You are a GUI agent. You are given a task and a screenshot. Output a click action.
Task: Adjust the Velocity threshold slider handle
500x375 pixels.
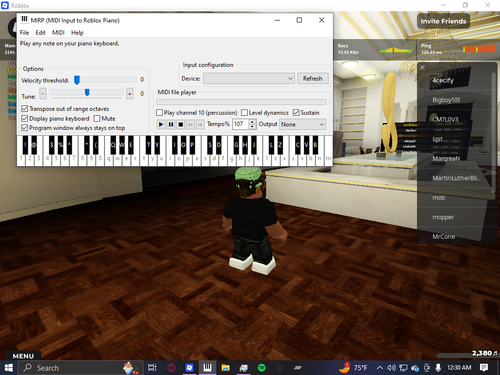point(77,80)
